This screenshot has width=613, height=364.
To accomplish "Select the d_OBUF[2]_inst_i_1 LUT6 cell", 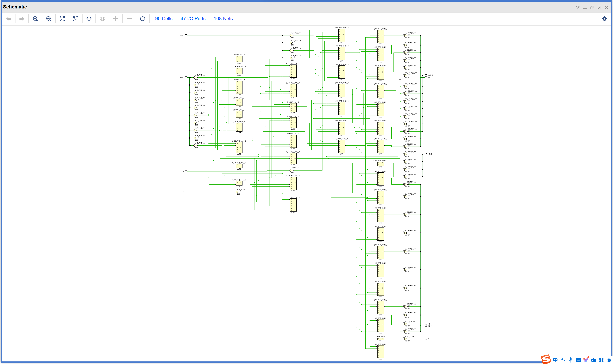I will coord(293,205).
